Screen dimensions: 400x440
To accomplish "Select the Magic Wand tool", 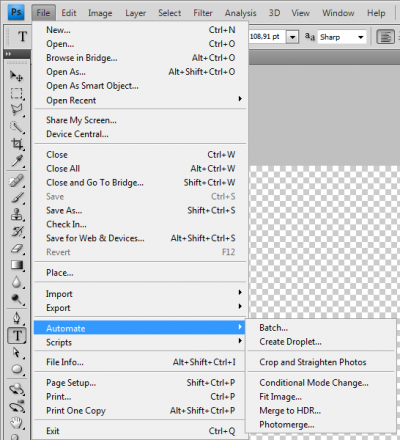I will click(16, 127).
